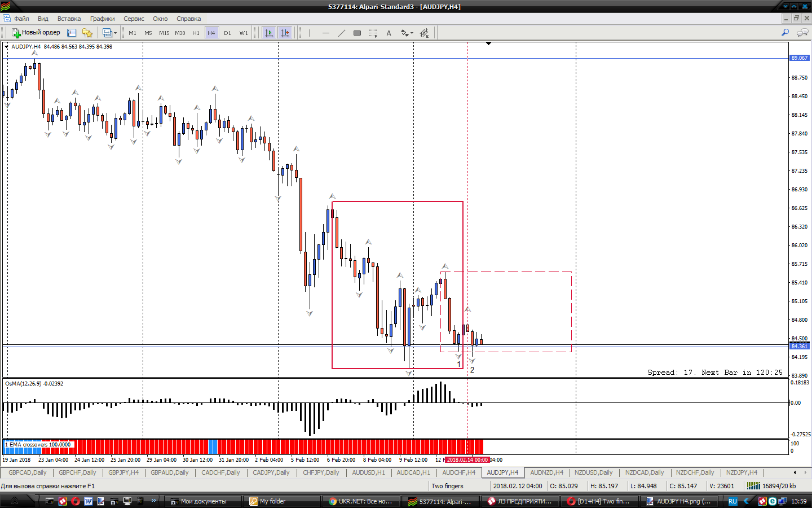Switch chart to M15 timeframe
This screenshot has height=508, width=812.
coord(164,33)
